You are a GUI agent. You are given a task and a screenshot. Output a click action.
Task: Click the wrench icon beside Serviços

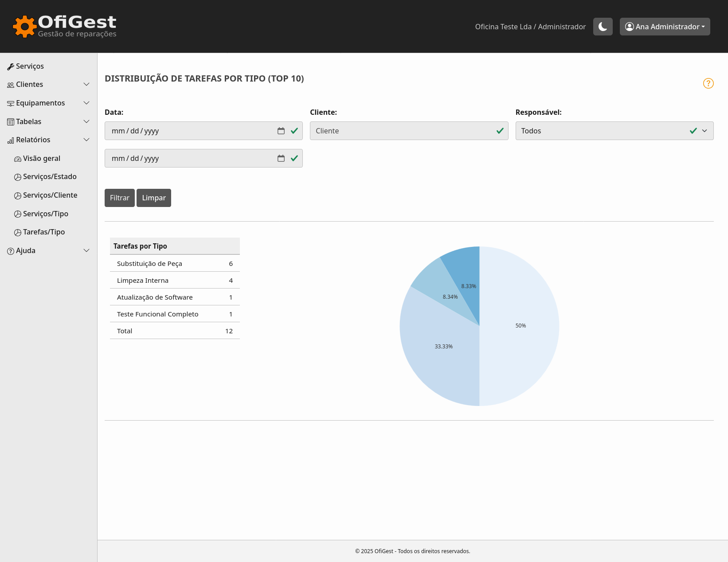pos(11,66)
